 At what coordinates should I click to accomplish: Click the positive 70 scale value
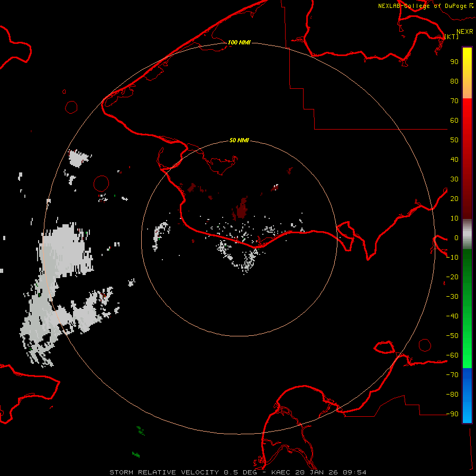(x=454, y=101)
